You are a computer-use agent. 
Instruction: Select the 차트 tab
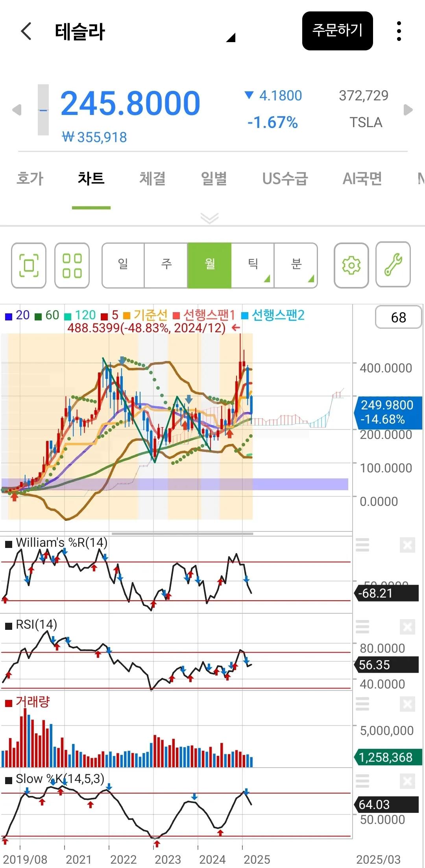pyautogui.click(x=91, y=178)
